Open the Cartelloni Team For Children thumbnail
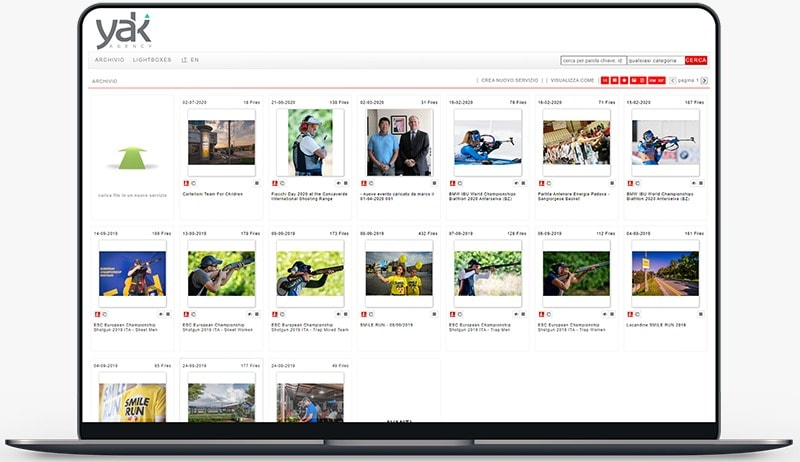The width and height of the screenshot is (800, 462). click(221, 142)
